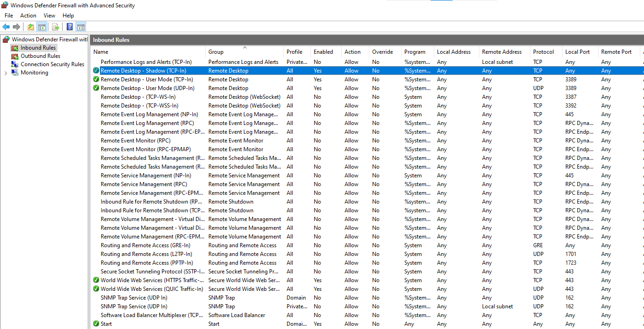Sort the list by the Group column
Image resolution: width=644 pixels, height=329 pixels.
[216, 52]
